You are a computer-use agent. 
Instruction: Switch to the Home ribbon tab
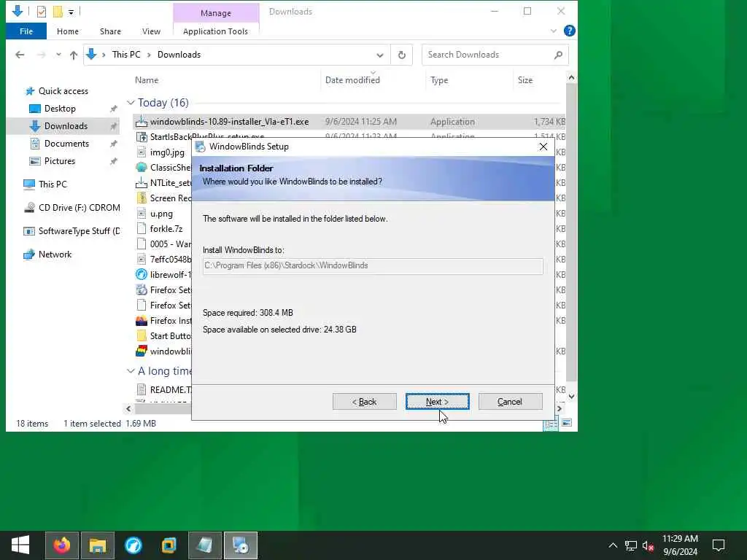(x=68, y=31)
